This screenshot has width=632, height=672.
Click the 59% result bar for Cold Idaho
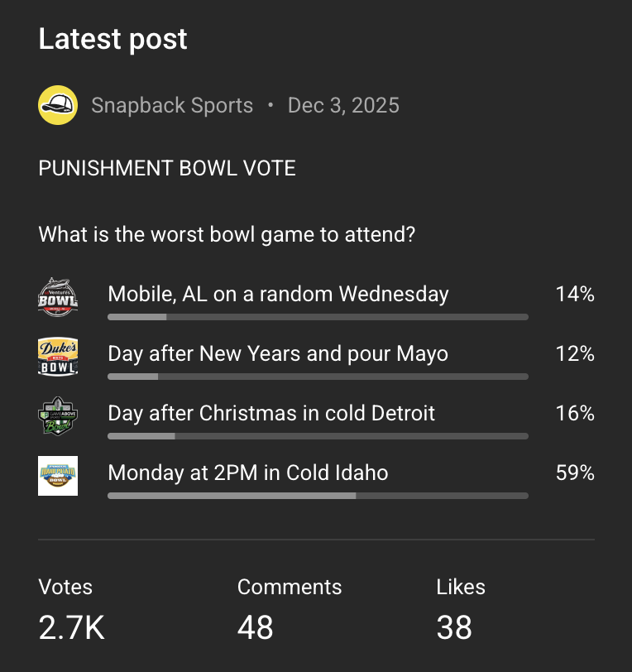318,496
